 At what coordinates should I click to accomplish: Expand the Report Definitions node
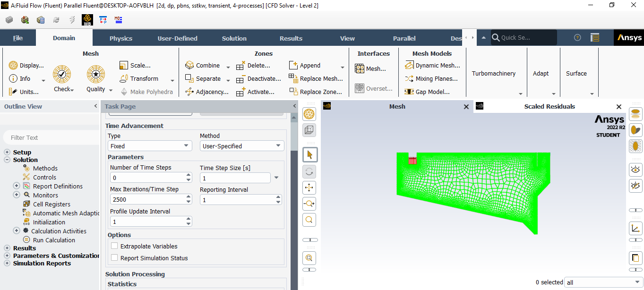(x=17, y=186)
